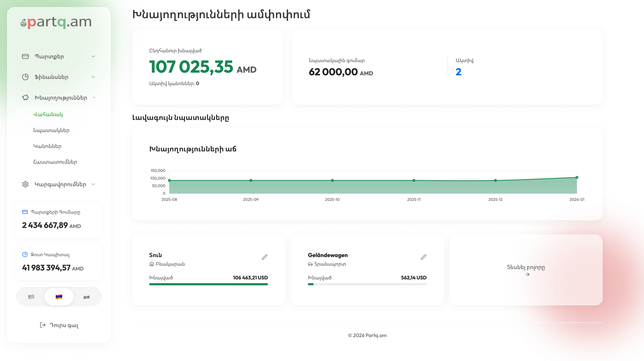
Task: Click the credit card icon beside Պարտքեր
Action: pos(25,56)
